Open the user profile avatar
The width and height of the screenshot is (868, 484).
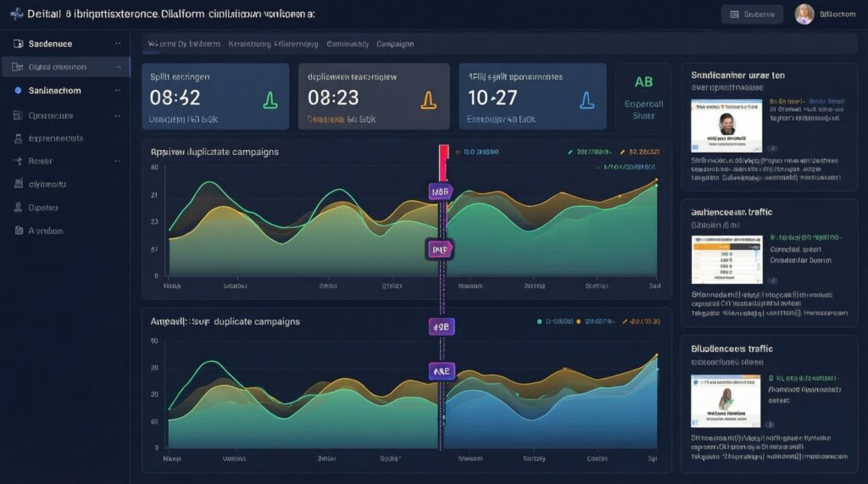coord(804,14)
